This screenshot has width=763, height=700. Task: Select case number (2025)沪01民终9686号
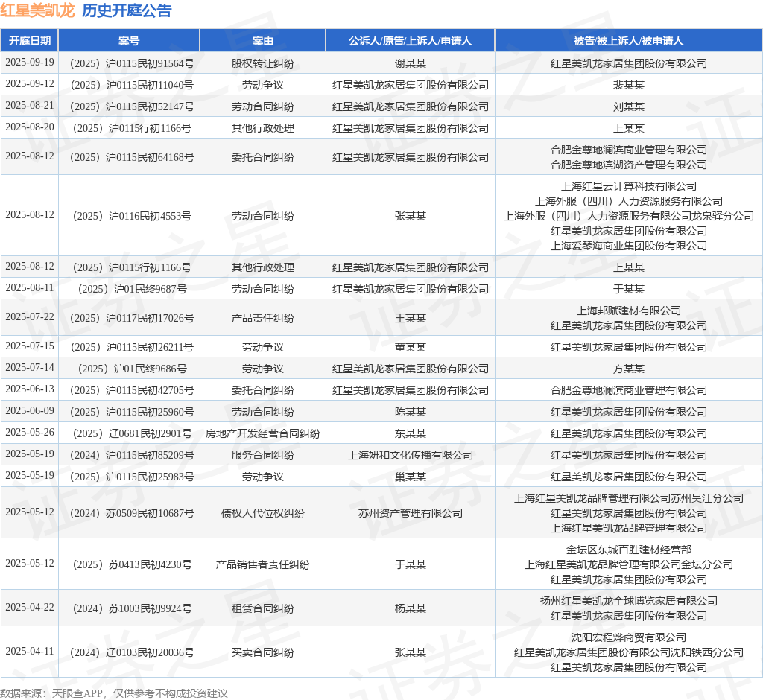(x=129, y=369)
